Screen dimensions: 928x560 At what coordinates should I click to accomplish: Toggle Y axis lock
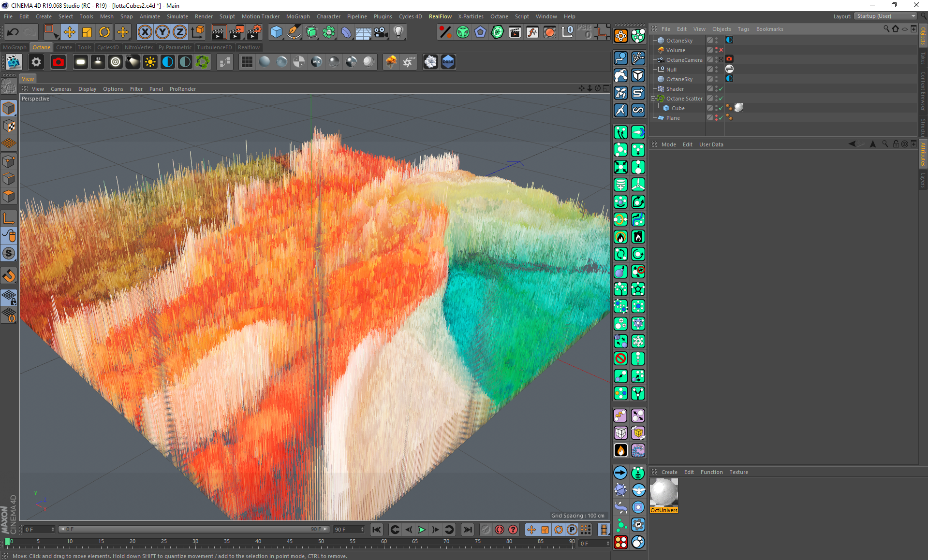[x=162, y=32]
